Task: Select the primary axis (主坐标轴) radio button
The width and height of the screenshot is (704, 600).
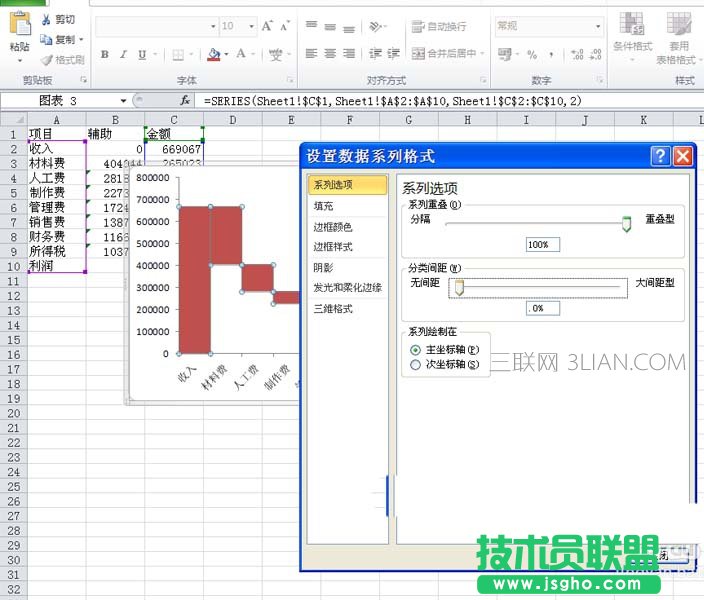Action: click(416, 350)
